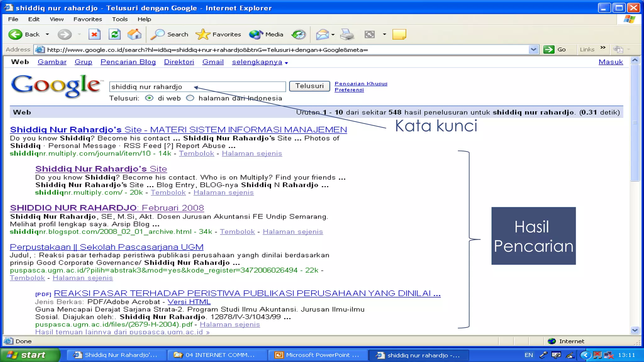Switch to 'Shiddiq Nur Rahardjo'...' taskbar window
The image size is (644, 362).
coord(116,355)
